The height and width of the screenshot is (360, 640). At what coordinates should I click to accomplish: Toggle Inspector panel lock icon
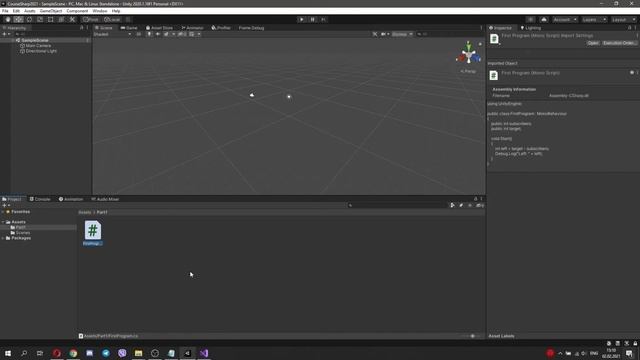click(629, 28)
